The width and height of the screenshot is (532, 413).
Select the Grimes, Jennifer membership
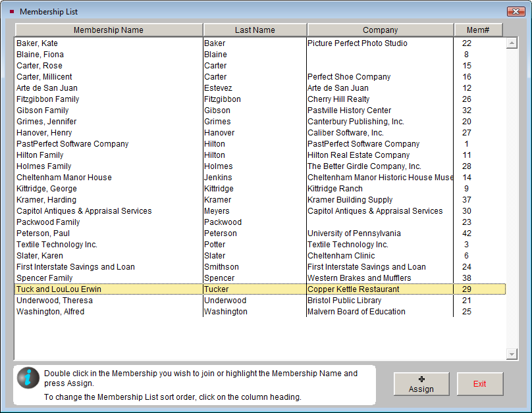pyautogui.click(x=47, y=121)
